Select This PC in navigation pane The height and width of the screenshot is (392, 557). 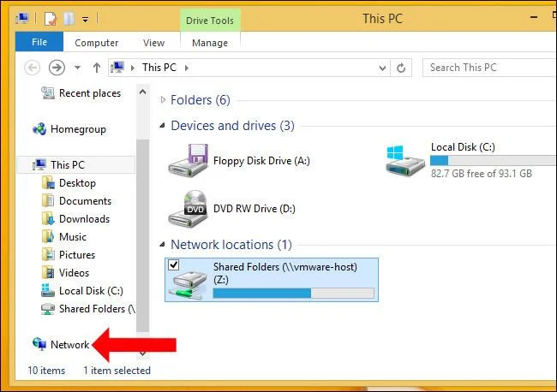coord(75,164)
